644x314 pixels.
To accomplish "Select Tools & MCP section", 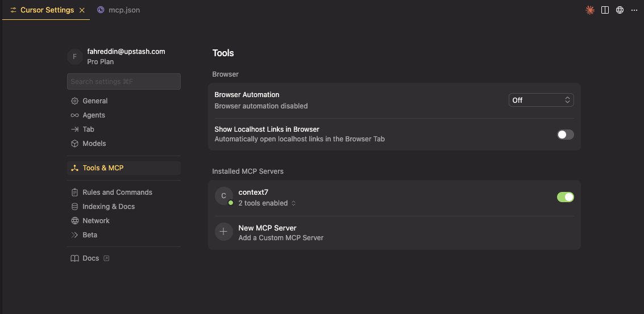I will (x=123, y=168).
